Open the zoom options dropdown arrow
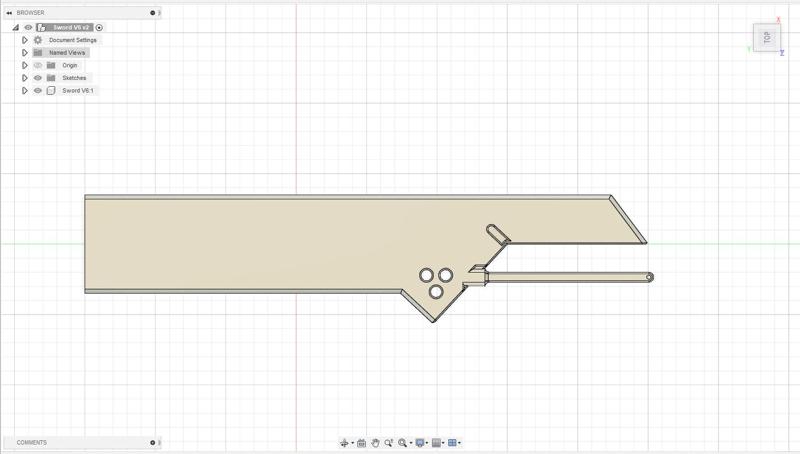 411,442
